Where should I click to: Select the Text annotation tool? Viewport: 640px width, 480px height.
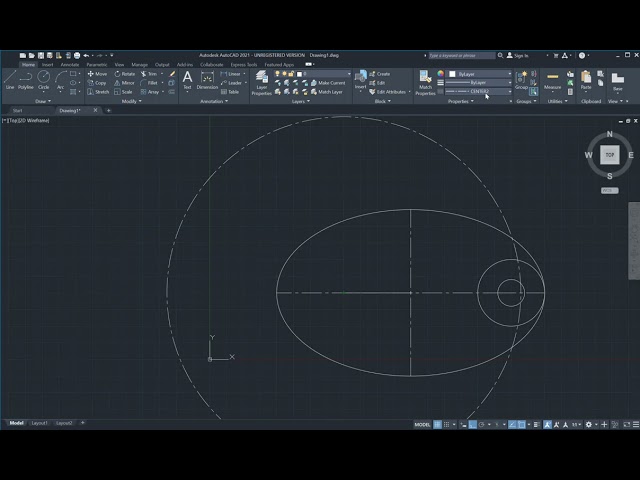pos(187,80)
